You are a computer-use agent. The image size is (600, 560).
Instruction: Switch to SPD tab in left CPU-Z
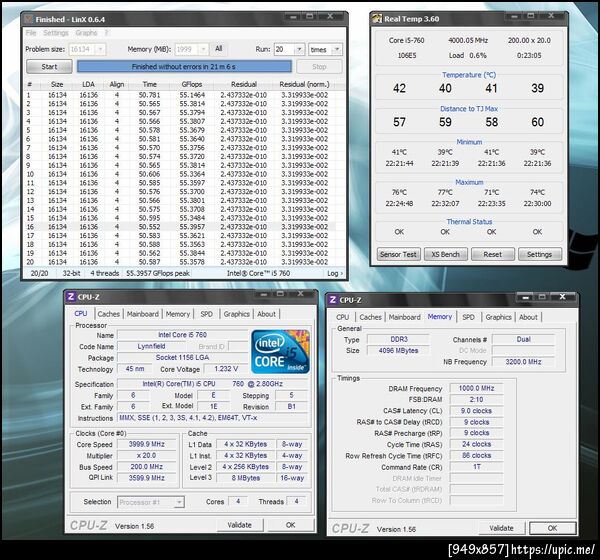(x=207, y=314)
